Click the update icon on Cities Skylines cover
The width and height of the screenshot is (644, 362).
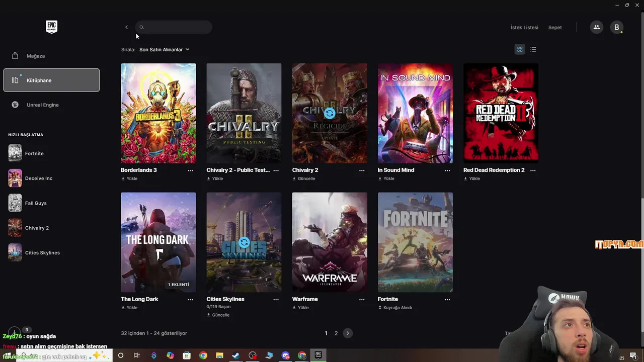point(244,242)
